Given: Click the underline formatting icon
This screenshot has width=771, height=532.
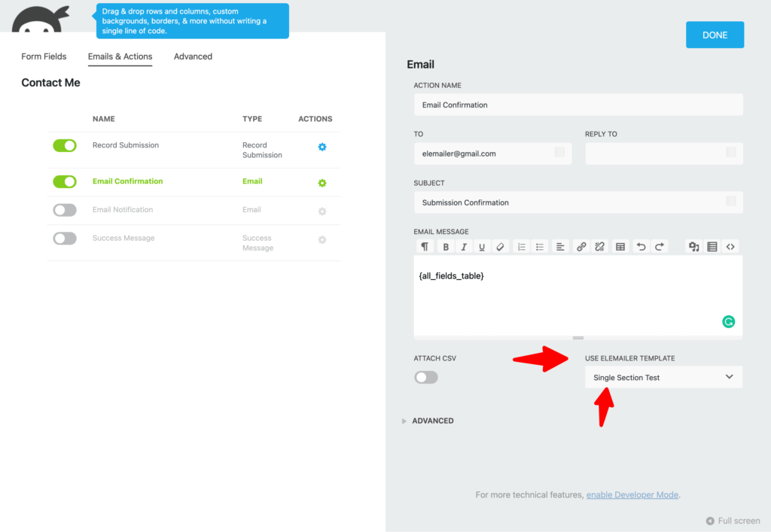Looking at the screenshot, I should click(x=482, y=247).
